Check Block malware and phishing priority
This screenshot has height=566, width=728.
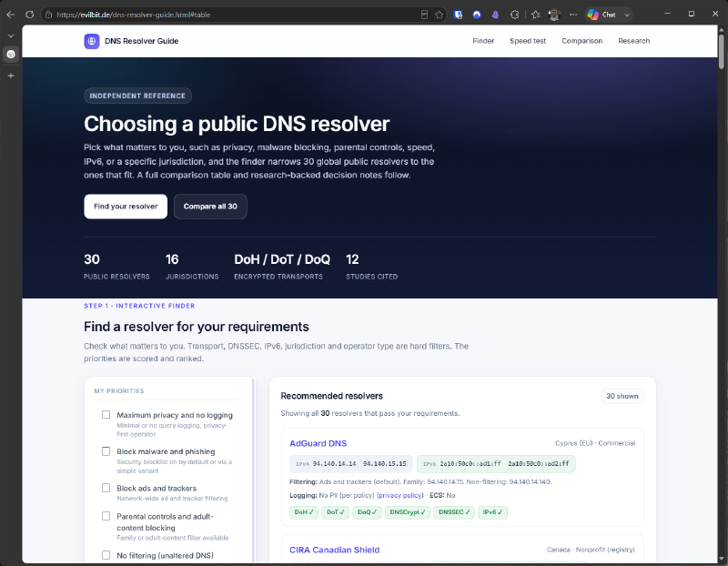click(x=106, y=451)
